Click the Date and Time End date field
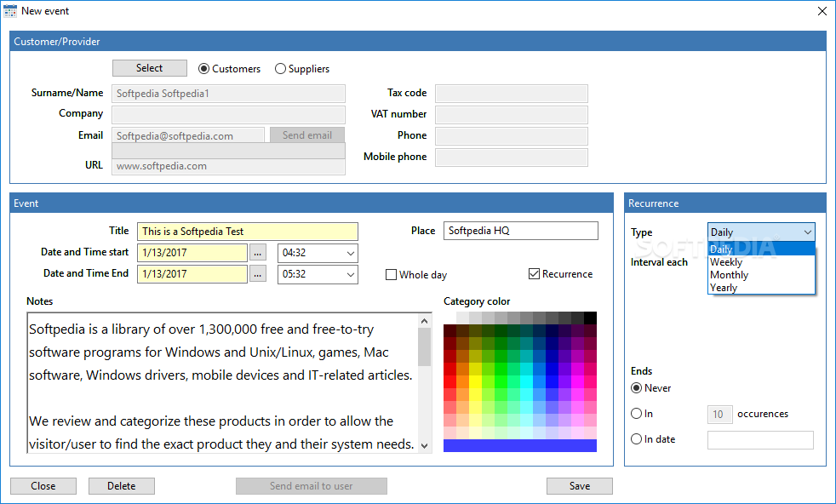 [x=192, y=274]
